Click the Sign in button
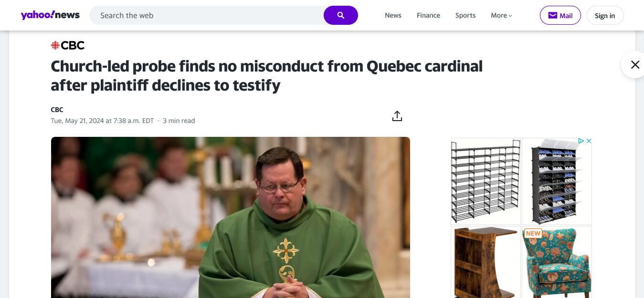 coord(605,15)
